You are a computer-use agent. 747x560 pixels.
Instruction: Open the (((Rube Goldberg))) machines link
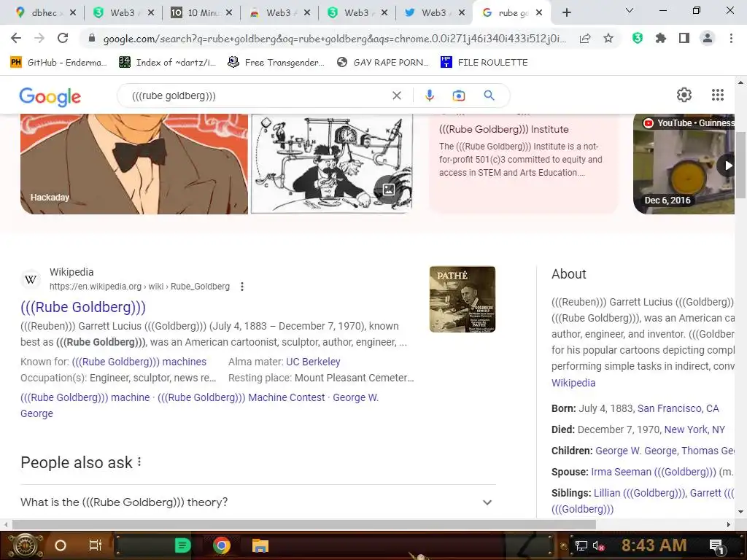coord(139,362)
